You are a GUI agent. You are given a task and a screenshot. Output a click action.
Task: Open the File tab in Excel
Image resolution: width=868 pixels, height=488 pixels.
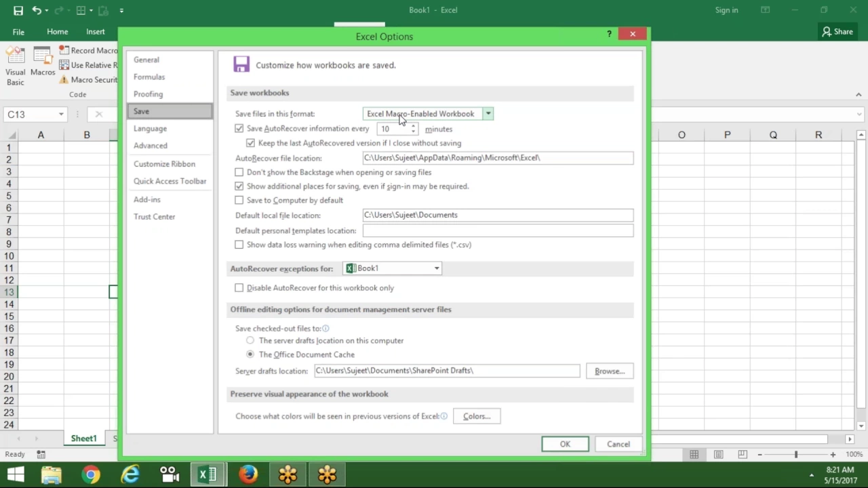18,32
